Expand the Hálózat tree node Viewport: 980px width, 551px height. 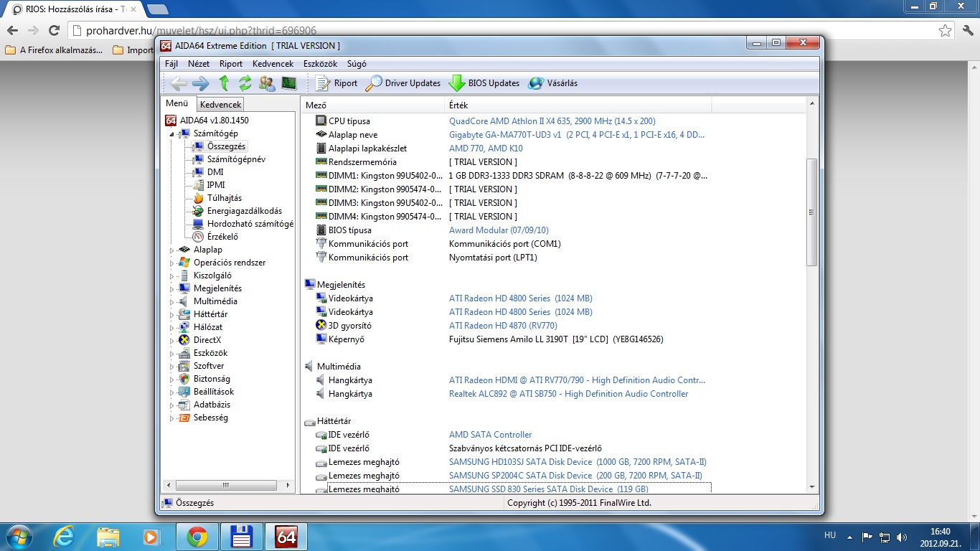coord(171,328)
